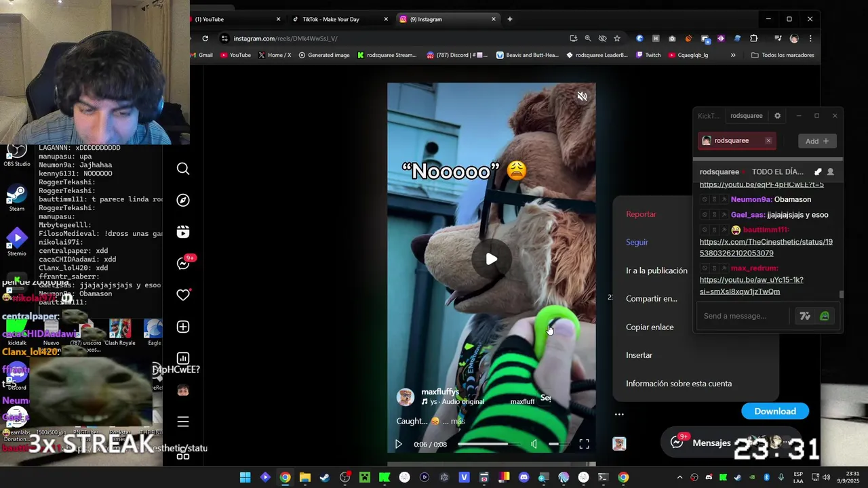Open Steam icon in the taskbar

[x=325, y=477]
